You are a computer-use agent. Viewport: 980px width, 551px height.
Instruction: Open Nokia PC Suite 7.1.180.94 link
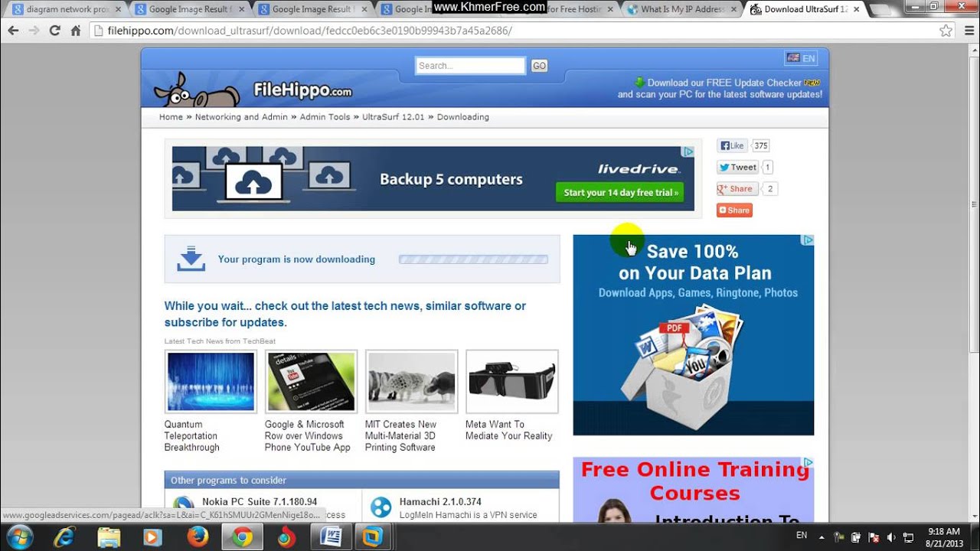(260, 502)
